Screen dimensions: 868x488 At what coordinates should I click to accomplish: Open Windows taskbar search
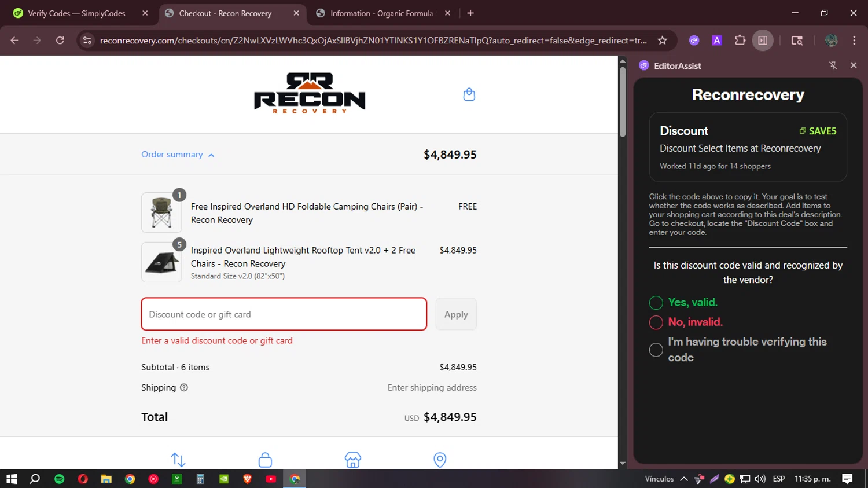[x=35, y=479]
